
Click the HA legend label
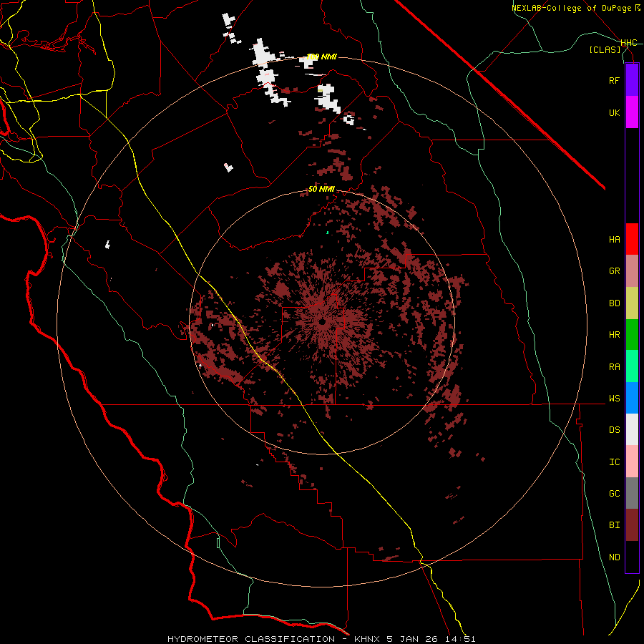(x=614, y=240)
